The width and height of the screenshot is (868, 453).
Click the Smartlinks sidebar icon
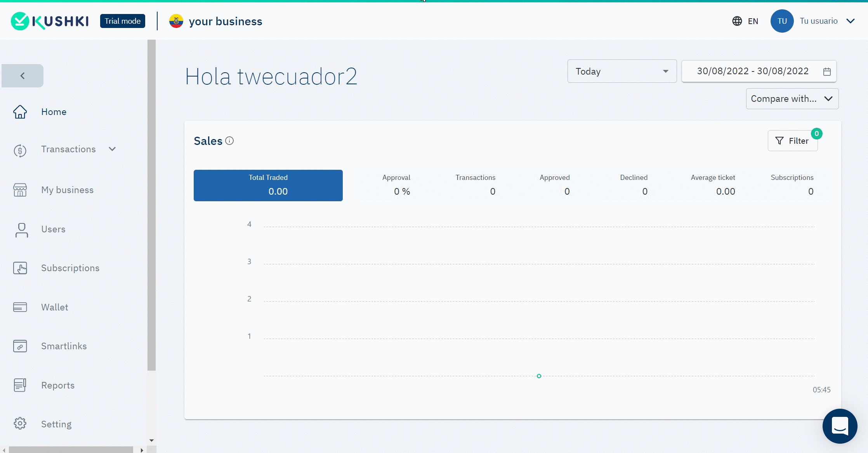(21, 345)
